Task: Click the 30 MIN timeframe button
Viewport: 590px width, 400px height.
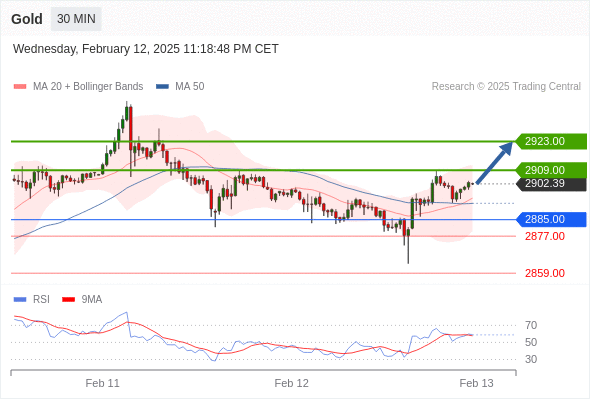Action: 76,19
